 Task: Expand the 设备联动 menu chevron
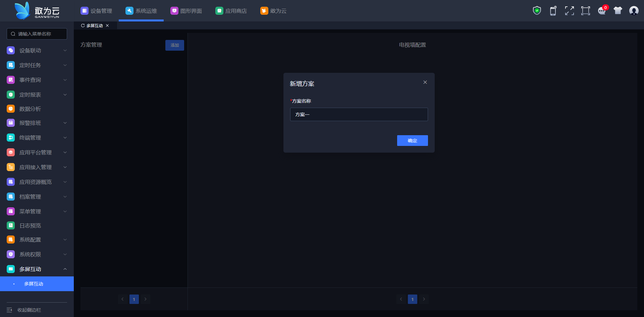tap(65, 50)
